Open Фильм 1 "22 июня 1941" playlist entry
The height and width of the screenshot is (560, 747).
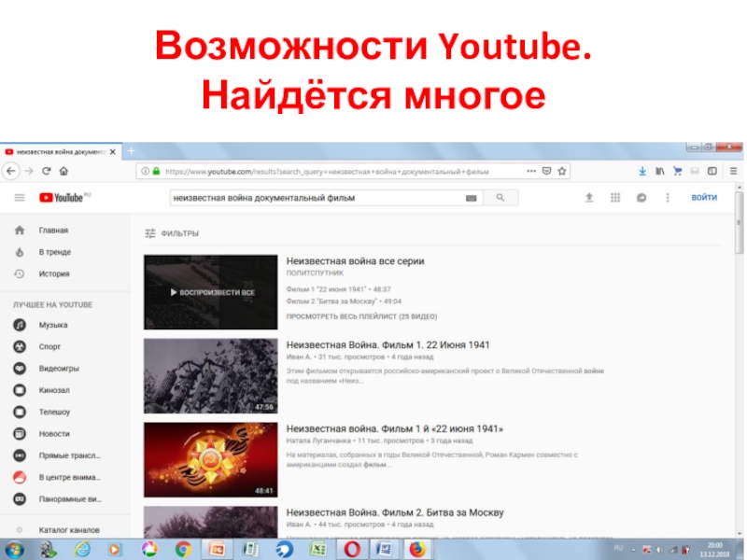[x=338, y=289]
